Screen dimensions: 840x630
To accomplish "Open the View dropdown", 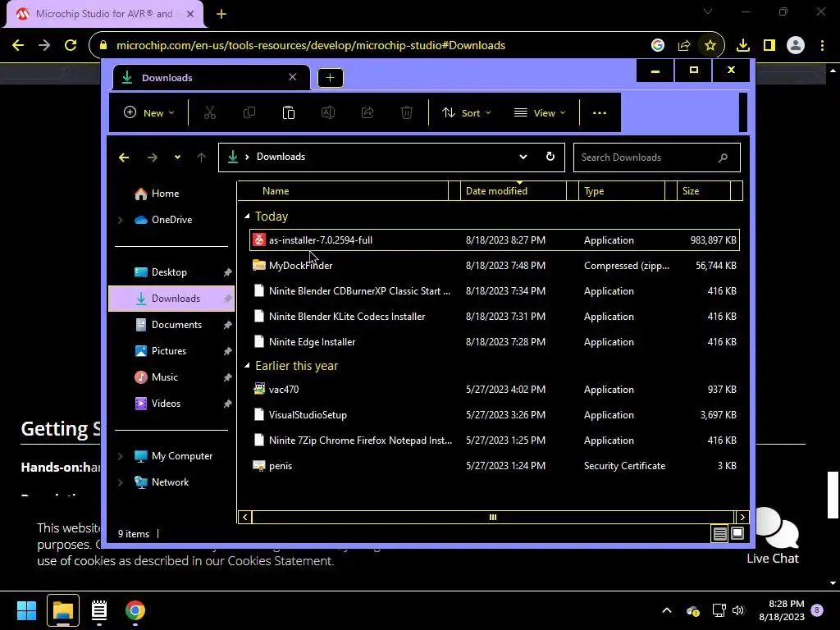I will click(540, 112).
